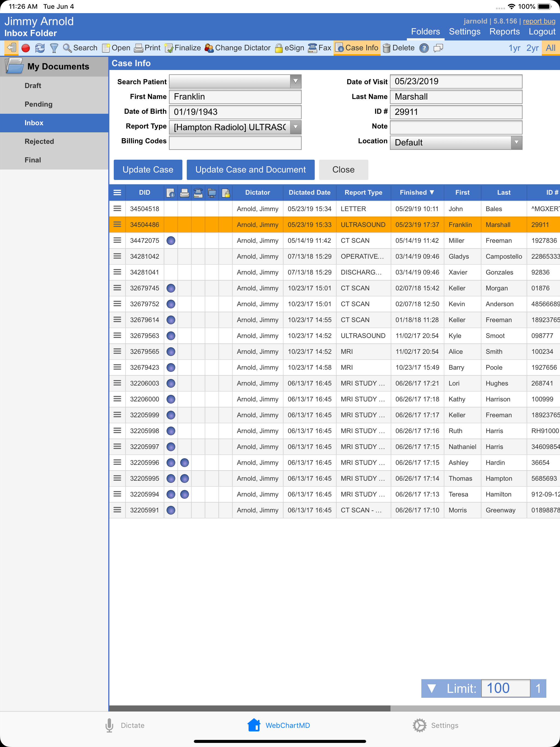Click the filter funnel icon
This screenshot has width=560, height=747.
pos(54,48)
